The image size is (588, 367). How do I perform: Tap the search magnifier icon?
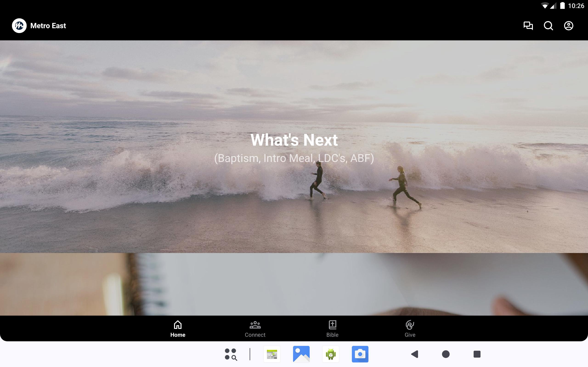[x=548, y=26]
